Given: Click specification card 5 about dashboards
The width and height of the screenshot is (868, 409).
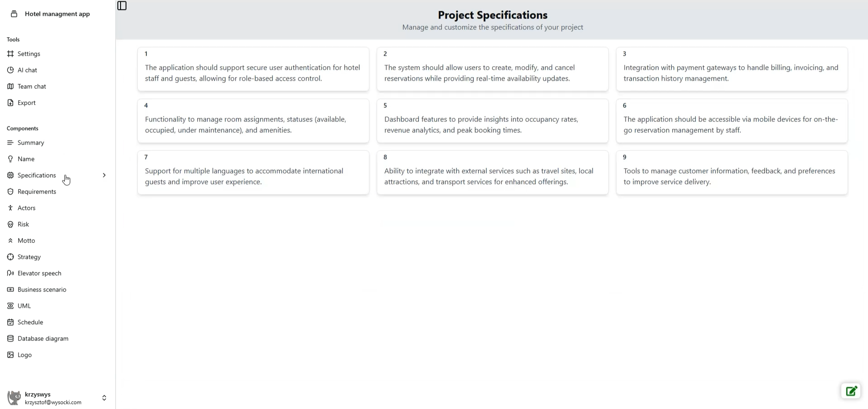Looking at the screenshot, I should (492, 121).
